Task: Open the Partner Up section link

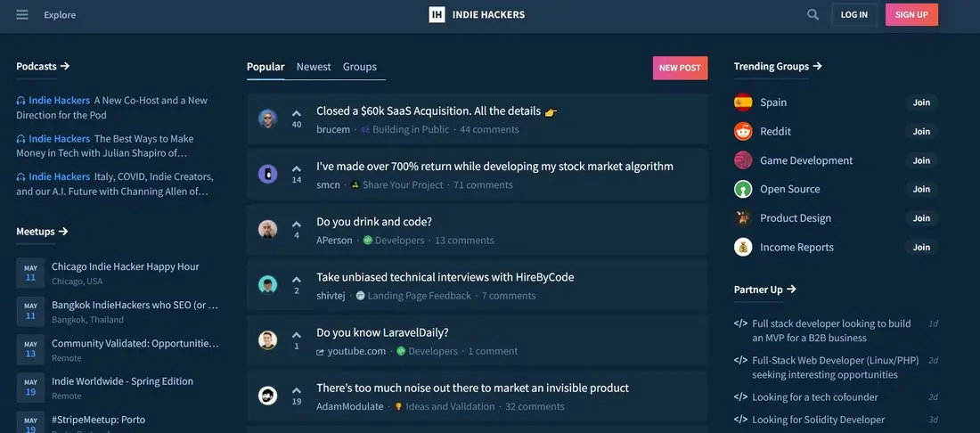Action: point(764,290)
